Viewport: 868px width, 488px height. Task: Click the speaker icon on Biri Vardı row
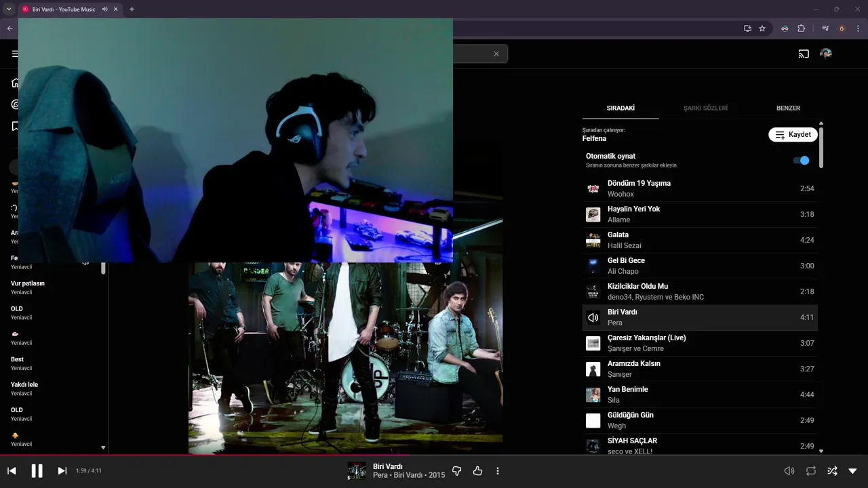[593, 317]
